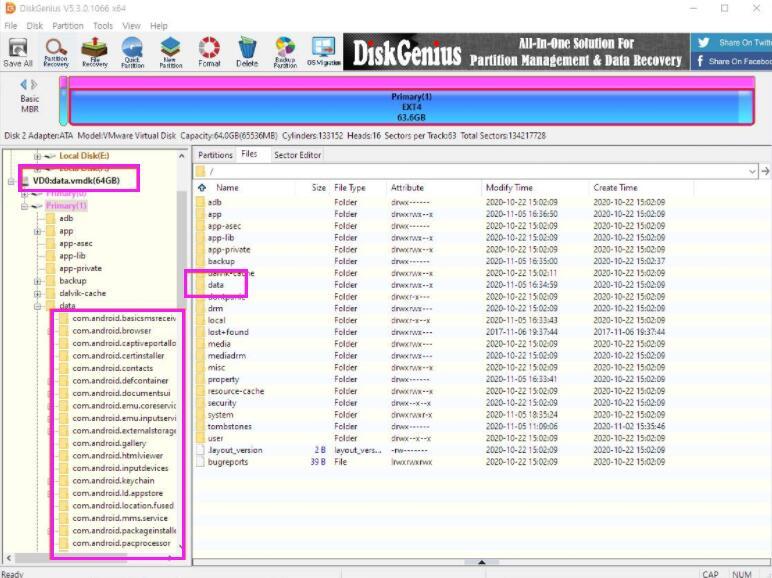This screenshot has height=578, width=772.
Task: Open the Help menu
Action: (x=159, y=26)
